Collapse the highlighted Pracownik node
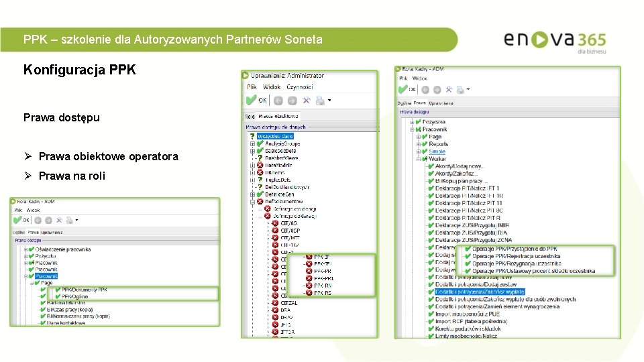 (25, 276)
